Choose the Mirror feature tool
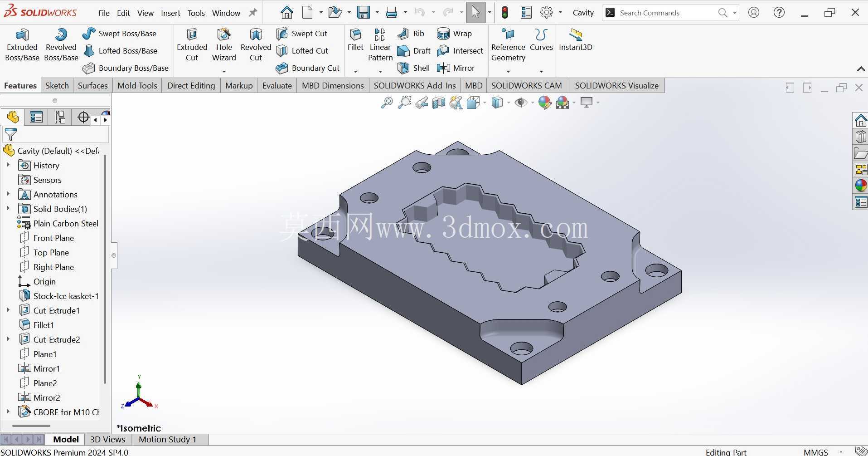This screenshot has height=456, width=868. (456, 68)
